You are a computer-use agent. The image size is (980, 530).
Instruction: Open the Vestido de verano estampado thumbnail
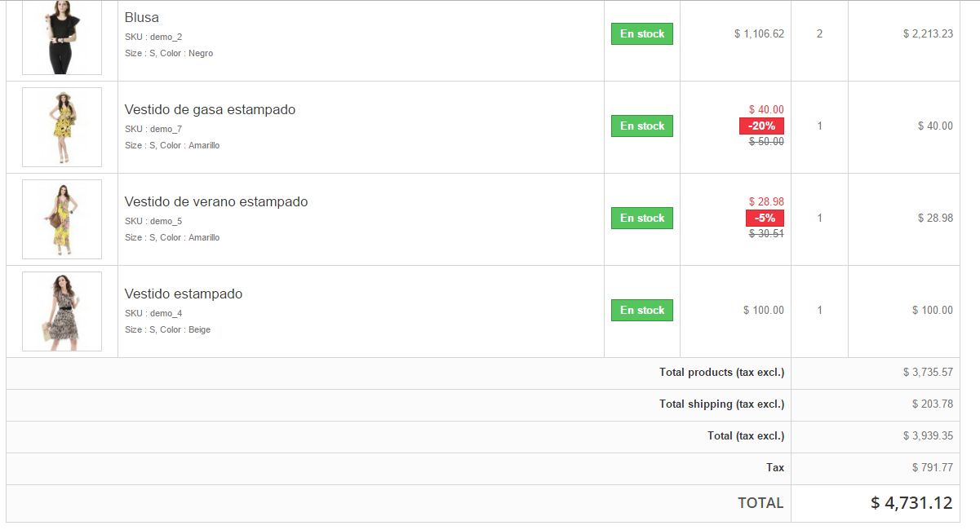pos(62,219)
